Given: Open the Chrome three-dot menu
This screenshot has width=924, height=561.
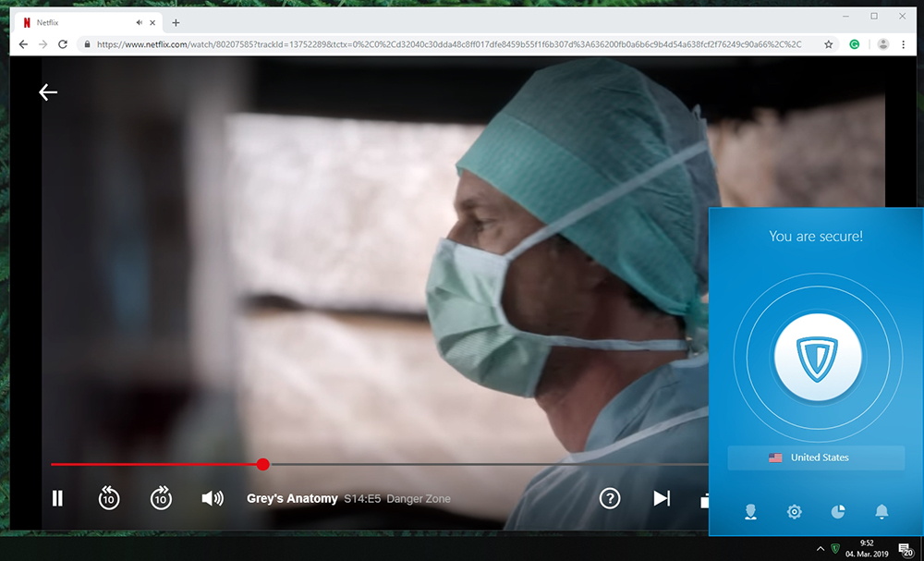Looking at the screenshot, I should tap(904, 44).
